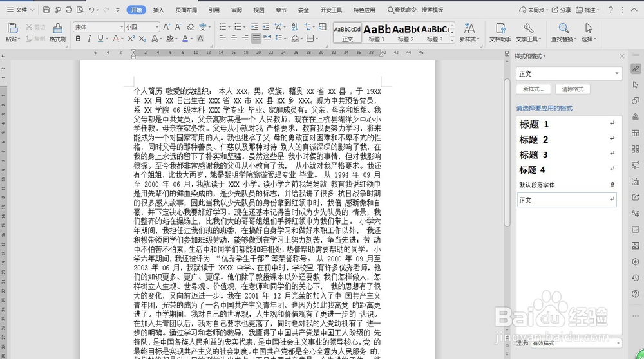
Task: Toggle the Styles pane pencil icon in sidebar
Action: click(636, 68)
